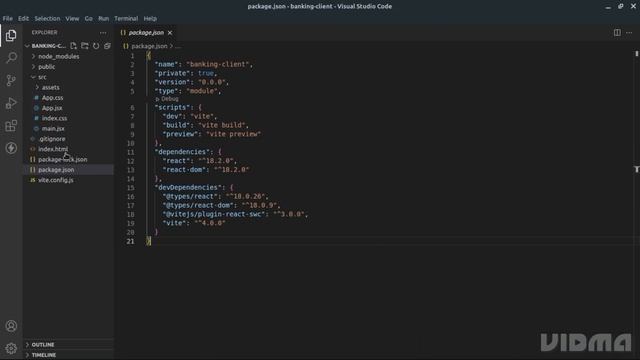Select package.json in the file tree
This screenshot has height=360, width=640.
(56, 169)
